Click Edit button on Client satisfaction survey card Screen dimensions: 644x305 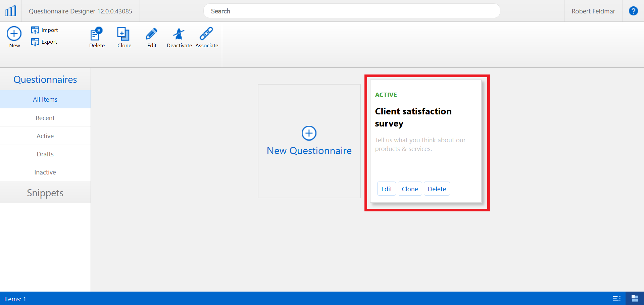coord(386,189)
